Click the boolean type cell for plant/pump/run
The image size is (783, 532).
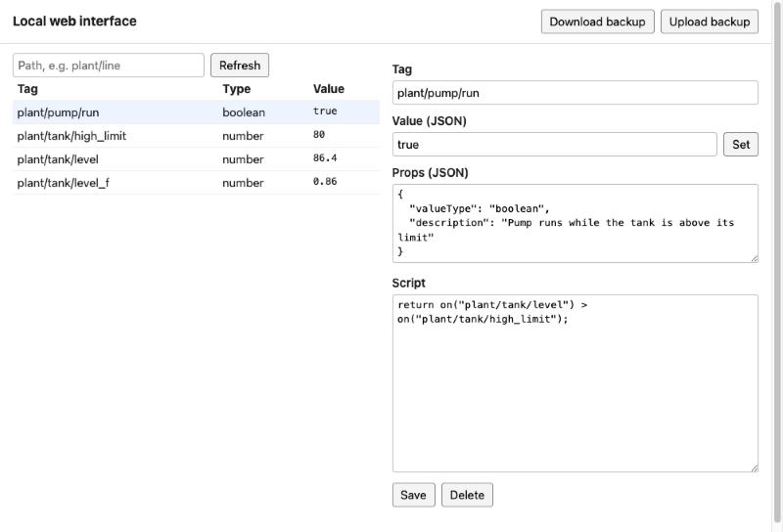[244, 112]
